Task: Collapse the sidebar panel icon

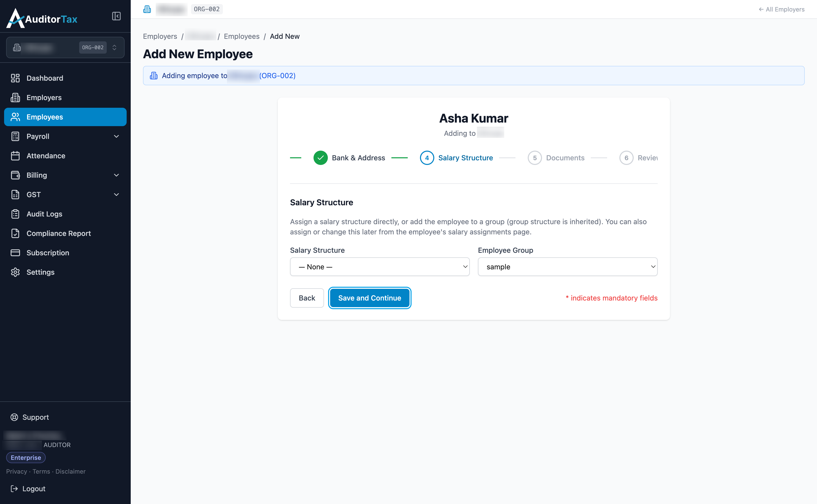Action: click(116, 16)
